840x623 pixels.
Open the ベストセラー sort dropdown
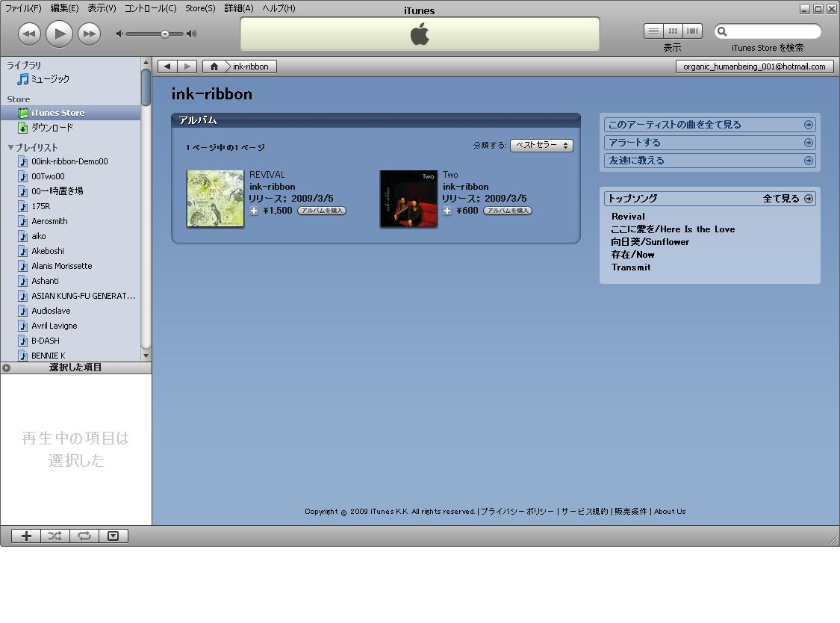pos(541,146)
